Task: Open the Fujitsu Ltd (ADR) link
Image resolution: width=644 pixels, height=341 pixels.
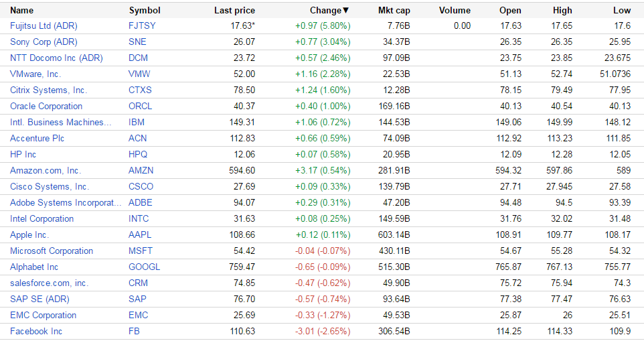Action: (44, 25)
